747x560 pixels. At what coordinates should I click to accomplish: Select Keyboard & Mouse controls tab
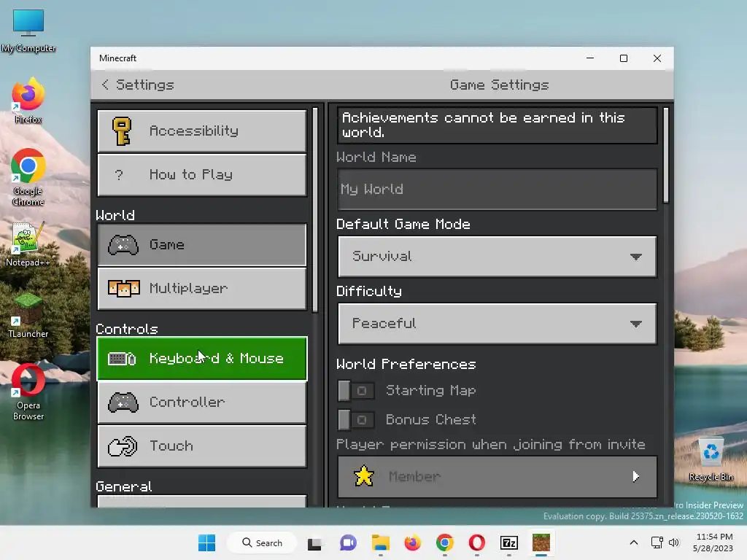pyautogui.click(x=202, y=359)
